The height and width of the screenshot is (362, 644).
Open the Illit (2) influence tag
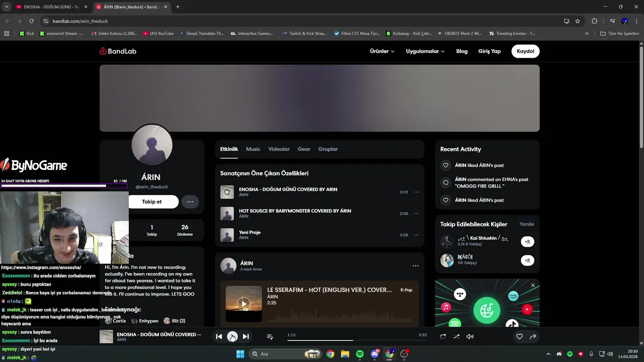pos(174,321)
